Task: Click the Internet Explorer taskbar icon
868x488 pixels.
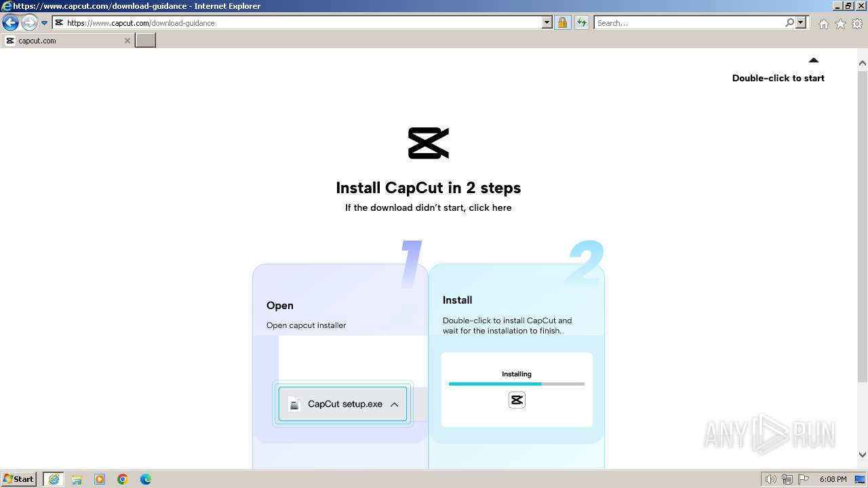Action: click(54, 479)
